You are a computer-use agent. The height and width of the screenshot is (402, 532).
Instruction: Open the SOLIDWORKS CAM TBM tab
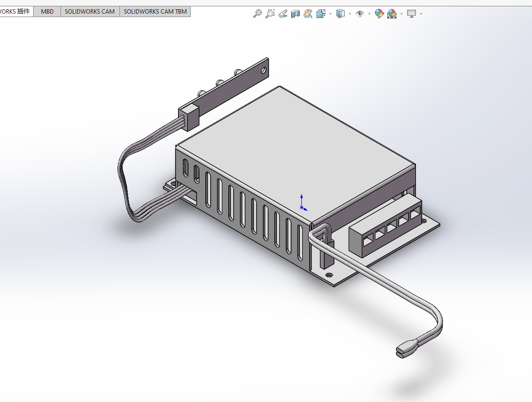(x=155, y=12)
